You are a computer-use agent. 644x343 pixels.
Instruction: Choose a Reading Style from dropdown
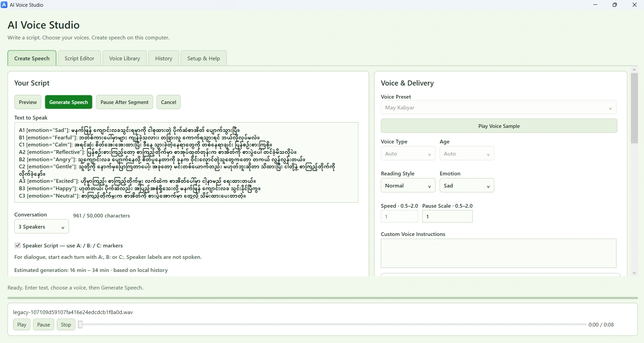(x=408, y=185)
